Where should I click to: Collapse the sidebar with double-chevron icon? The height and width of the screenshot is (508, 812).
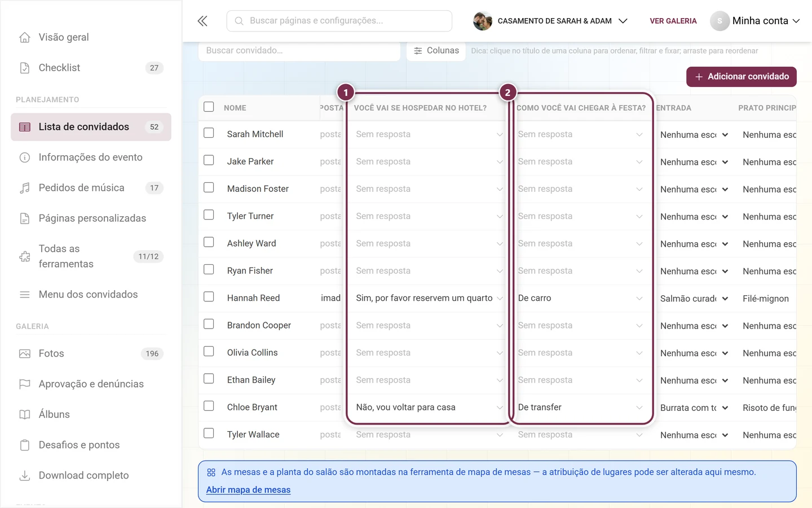tap(202, 21)
